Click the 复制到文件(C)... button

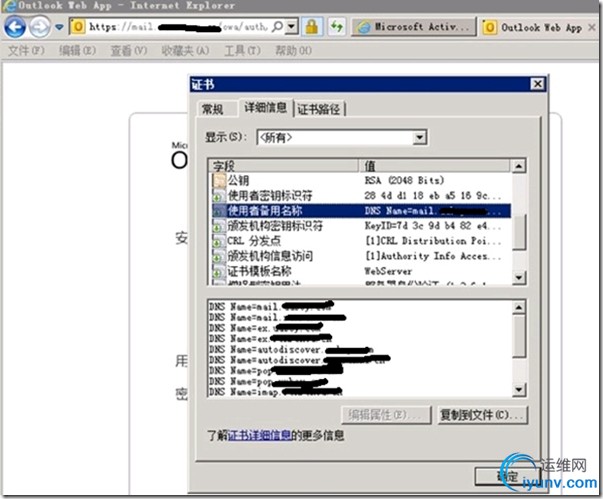pyautogui.click(x=482, y=415)
